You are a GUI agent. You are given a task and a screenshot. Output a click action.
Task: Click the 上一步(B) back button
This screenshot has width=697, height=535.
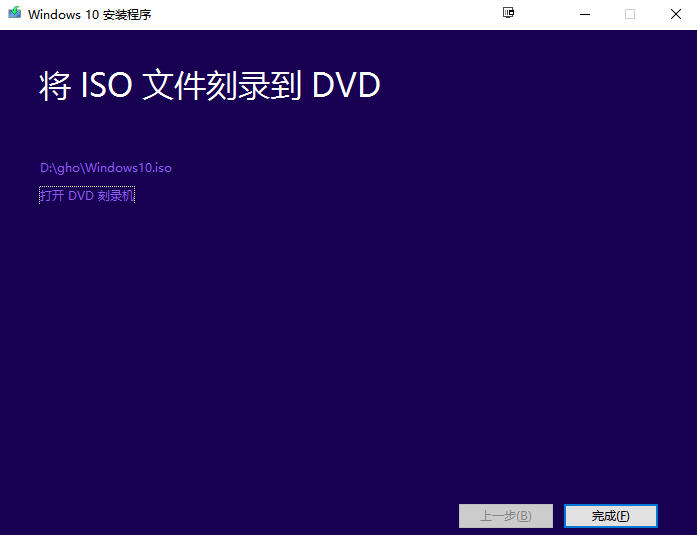point(506,516)
